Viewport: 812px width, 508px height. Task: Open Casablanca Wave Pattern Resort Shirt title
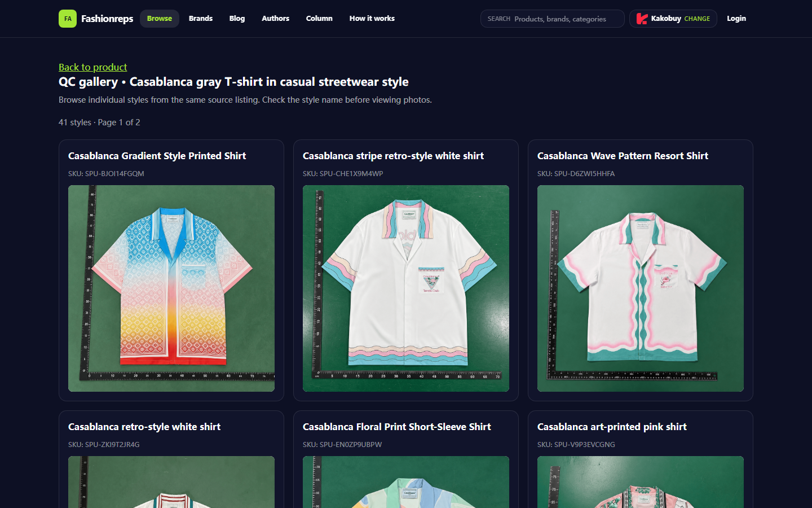click(x=623, y=156)
